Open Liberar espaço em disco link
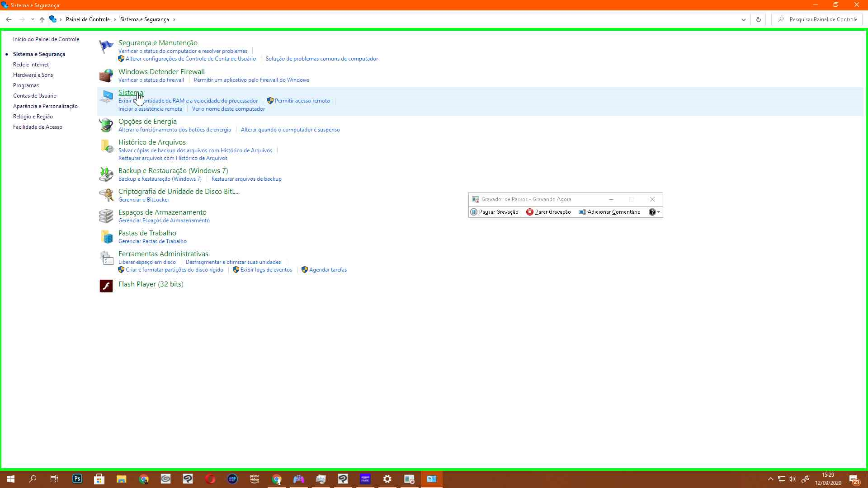 point(147,262)
